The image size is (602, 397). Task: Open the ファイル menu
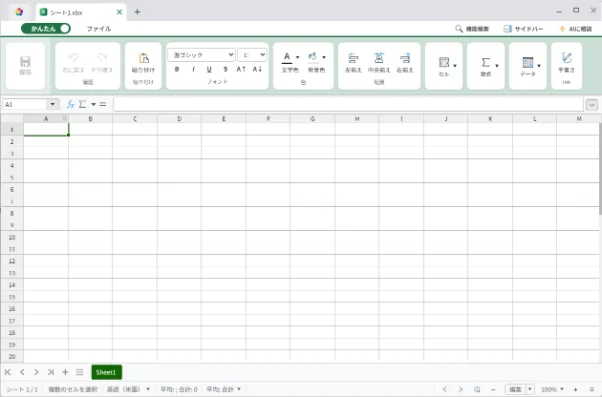click(99, 29)
